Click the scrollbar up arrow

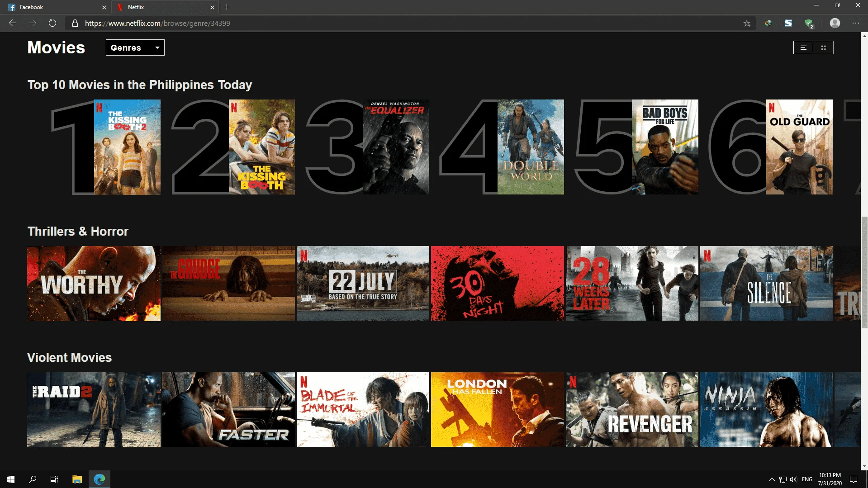[864, 36]
